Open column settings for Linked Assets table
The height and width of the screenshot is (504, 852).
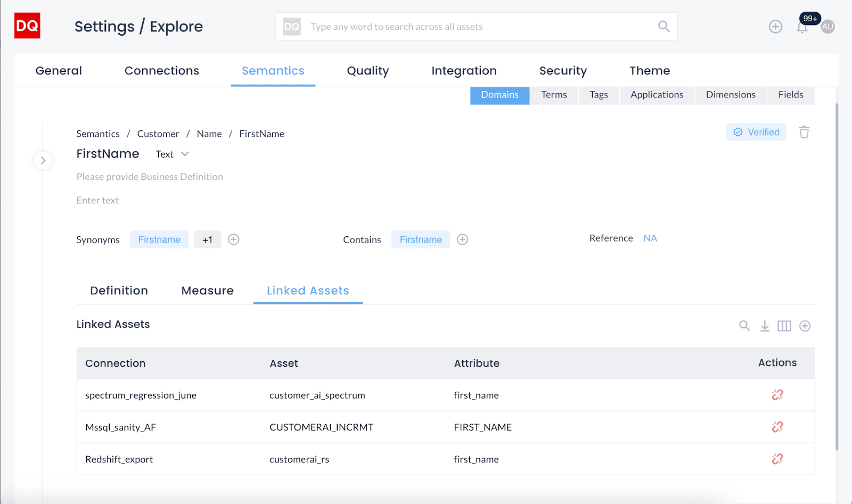coord(784,326)
